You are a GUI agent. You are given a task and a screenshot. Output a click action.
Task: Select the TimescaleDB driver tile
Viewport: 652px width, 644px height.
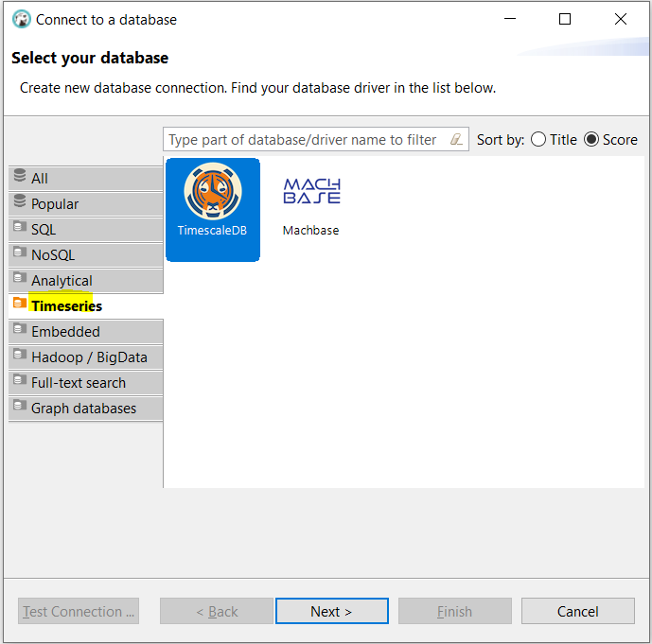pyautogui.click(x=213, y=210)
